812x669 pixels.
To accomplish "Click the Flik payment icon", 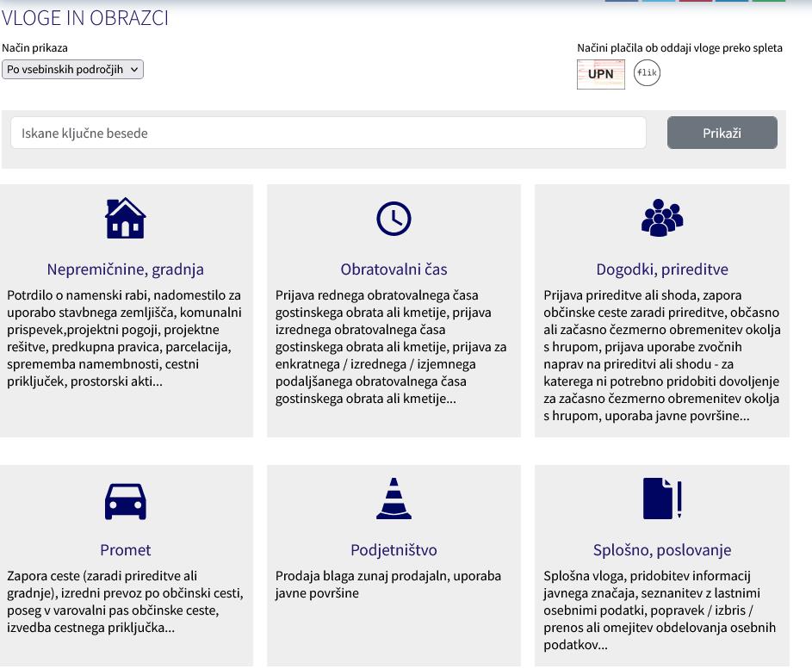I will (647, 73).
